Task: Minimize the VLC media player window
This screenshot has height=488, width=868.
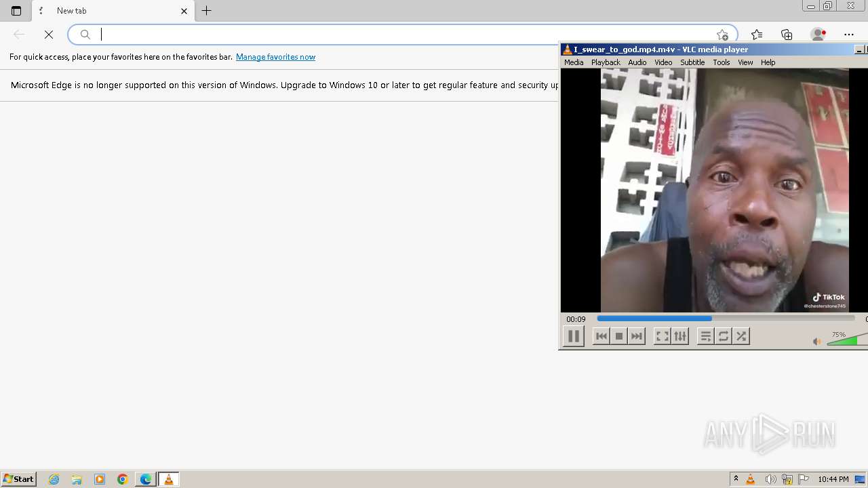Action: (859, 49)
